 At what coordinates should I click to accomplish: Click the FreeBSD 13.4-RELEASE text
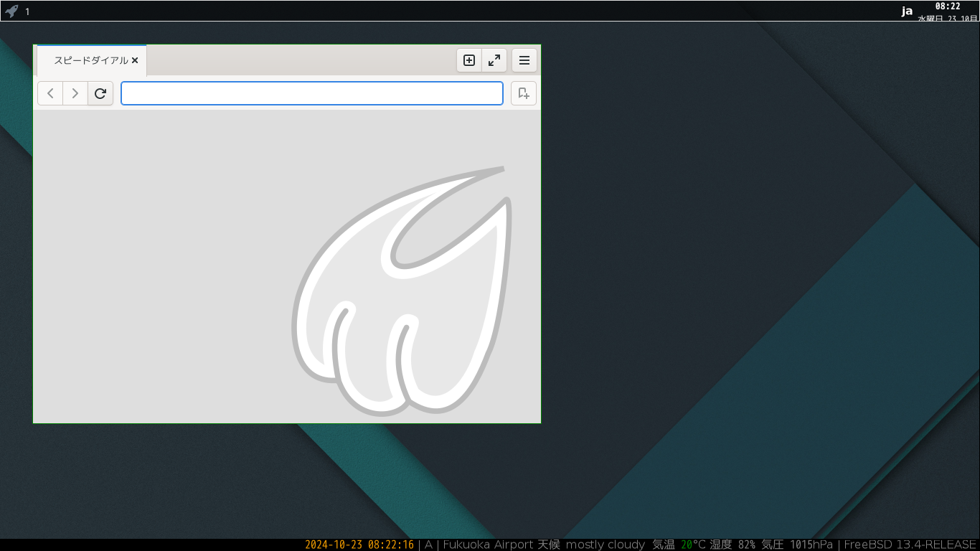910,545
